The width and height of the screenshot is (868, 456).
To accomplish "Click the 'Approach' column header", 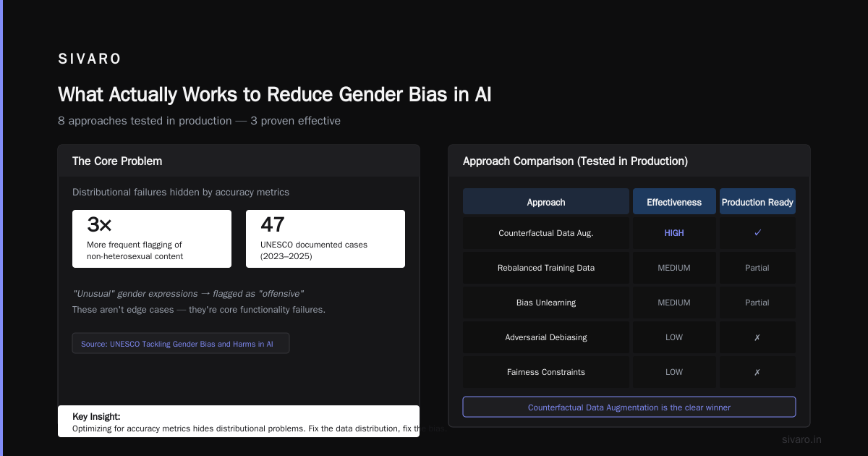I will click(x=546, y=202).
